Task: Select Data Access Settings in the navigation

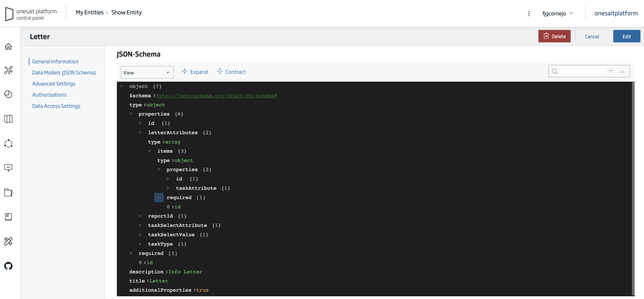Action: [x=56, y=106]
